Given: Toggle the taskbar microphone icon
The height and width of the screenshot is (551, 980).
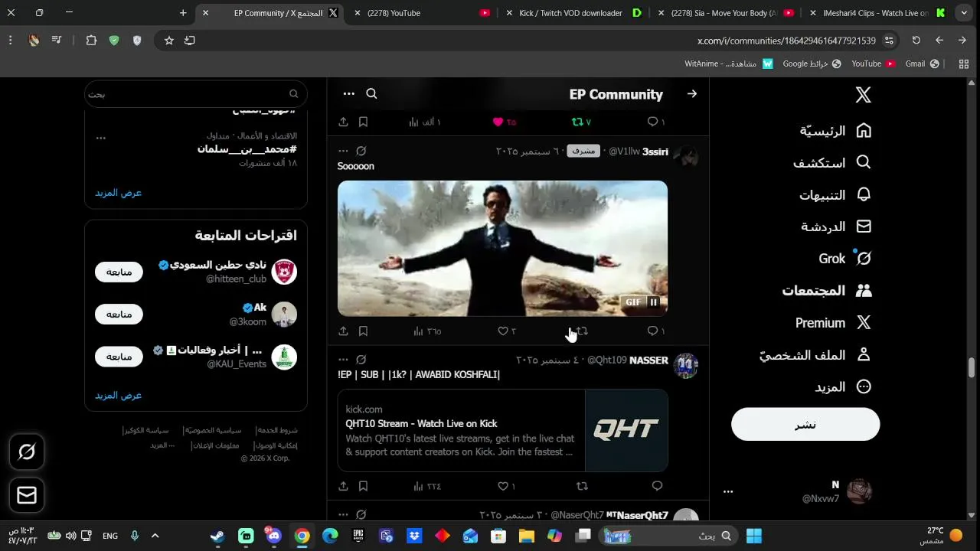Looking at the screenshot, I should 135,536.
